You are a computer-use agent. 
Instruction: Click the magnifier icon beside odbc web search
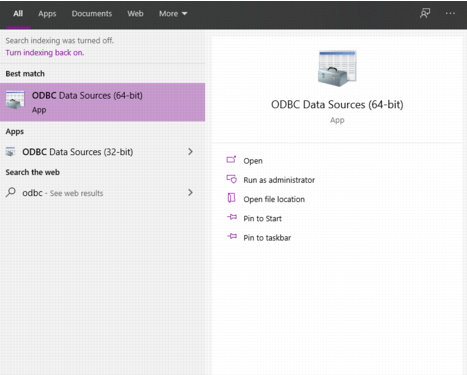point(11,192)
